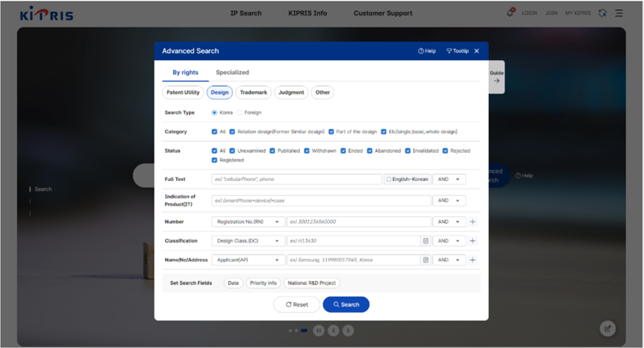Open Help in the Advanced Search header
The image size is (644, 348).
(x=427, y=51)
